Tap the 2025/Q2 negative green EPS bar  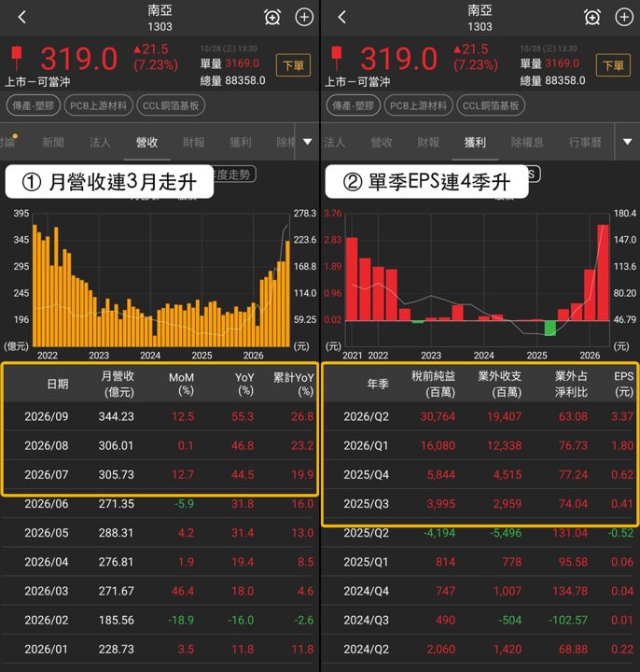pos(550,328)
